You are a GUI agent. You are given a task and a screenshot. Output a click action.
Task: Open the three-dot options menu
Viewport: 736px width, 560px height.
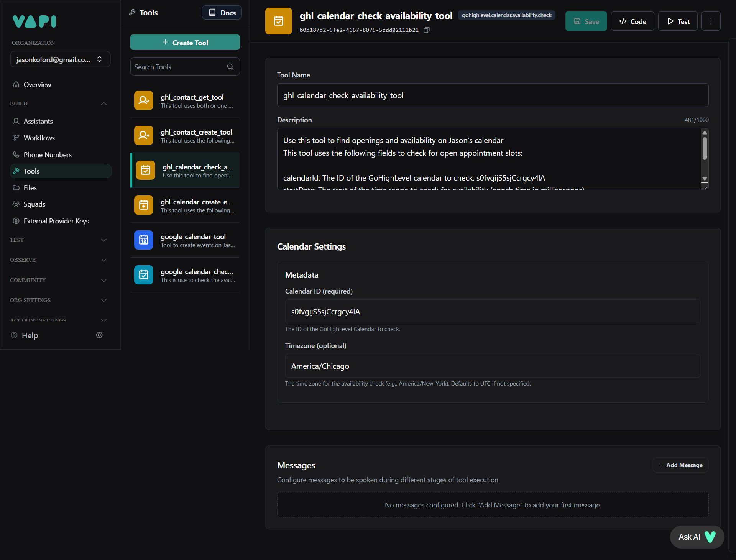tap(711, 21)
